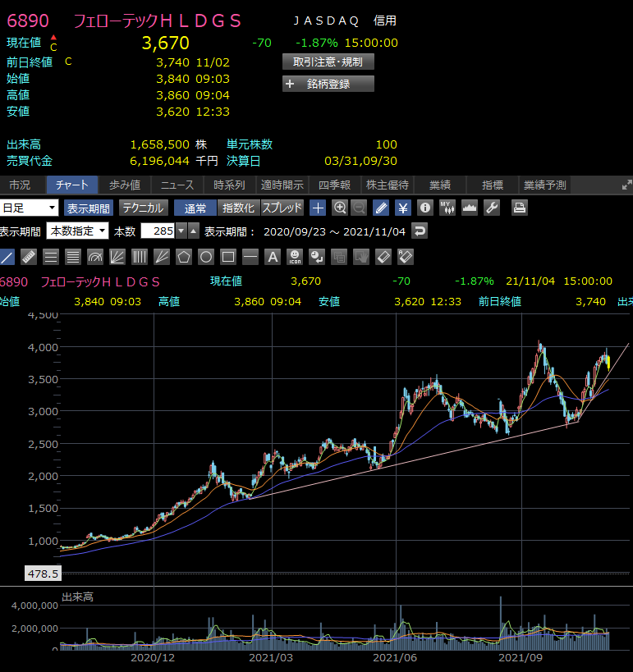Click the 本数 number input field
The height and width of the screenshot is (672, 633).
[x=158, y=231]
